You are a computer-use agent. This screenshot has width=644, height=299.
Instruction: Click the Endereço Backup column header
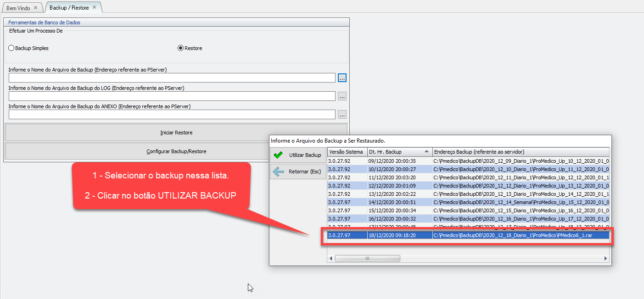pos(520,152)
